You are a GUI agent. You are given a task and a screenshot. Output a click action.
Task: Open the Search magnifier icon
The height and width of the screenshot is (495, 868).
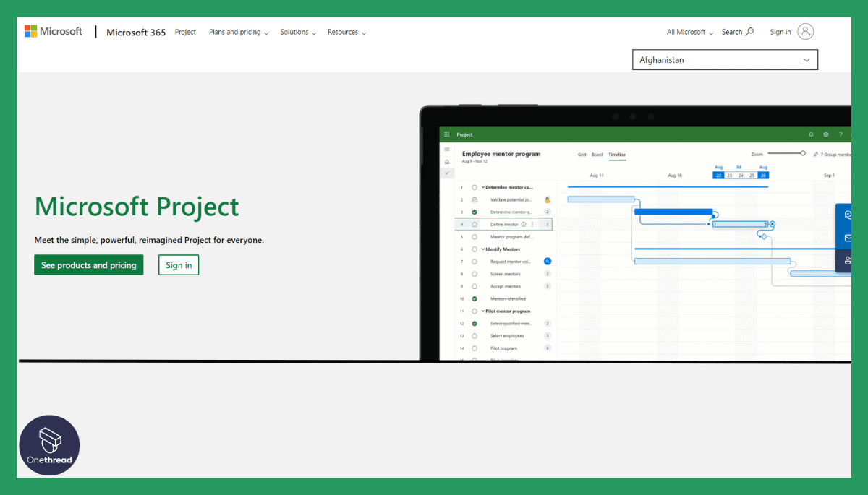click(x=749, y=32)
